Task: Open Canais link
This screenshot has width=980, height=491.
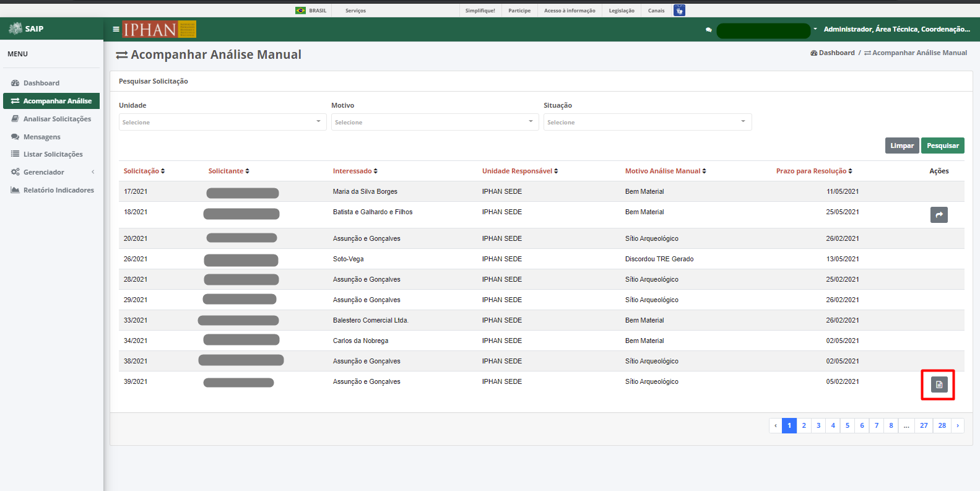Action: [656, 11]
